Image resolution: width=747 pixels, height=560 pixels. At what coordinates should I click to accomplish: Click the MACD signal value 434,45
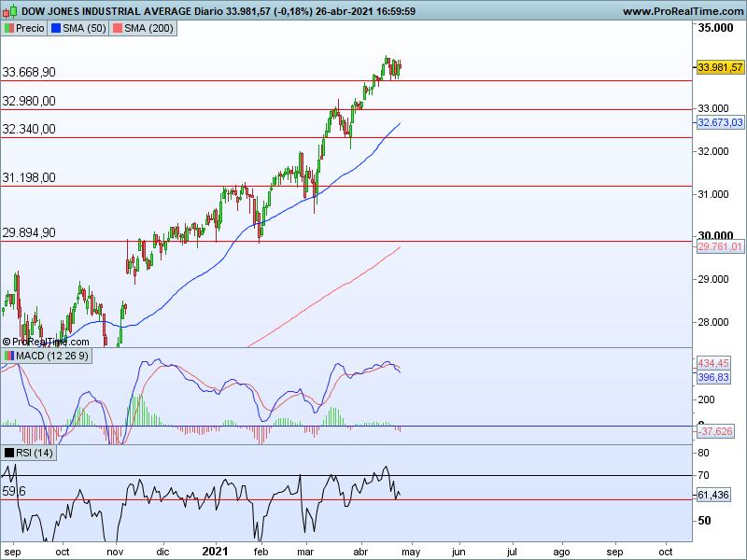tap(713, 363)
